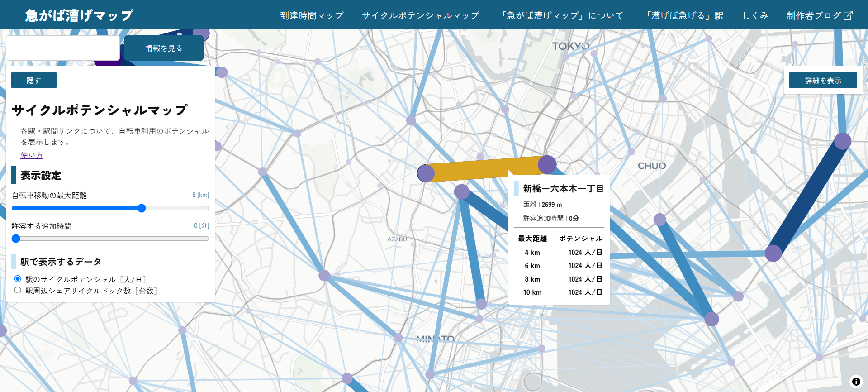
Task: Go to 「漕げば急げる」駅 page
Action: click(x=684, y=15)
